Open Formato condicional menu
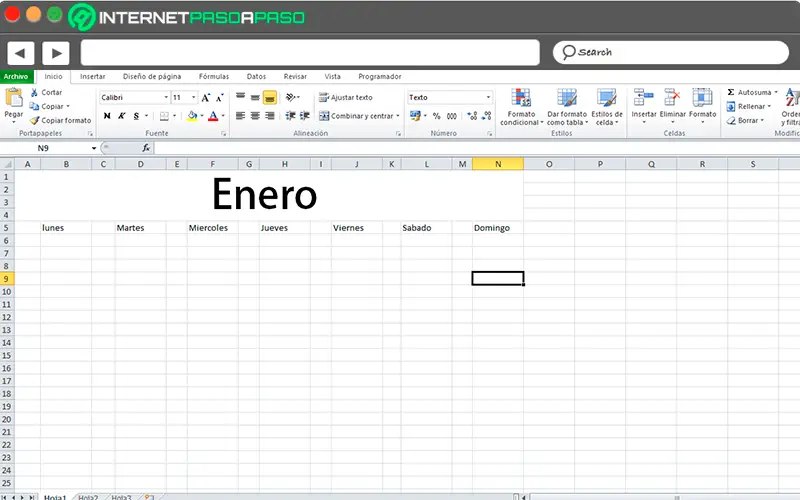The width and height of the screenshot is (800, 500). tap(521, 107)
